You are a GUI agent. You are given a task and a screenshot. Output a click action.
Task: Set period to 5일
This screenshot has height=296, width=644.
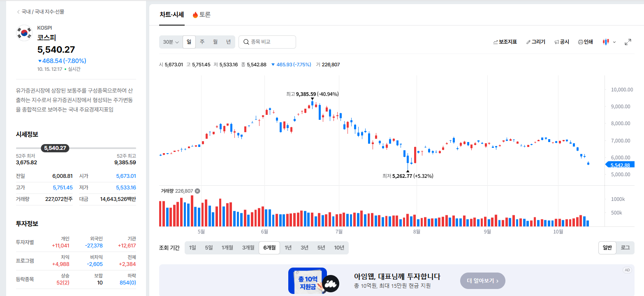(x=209, y=248)
